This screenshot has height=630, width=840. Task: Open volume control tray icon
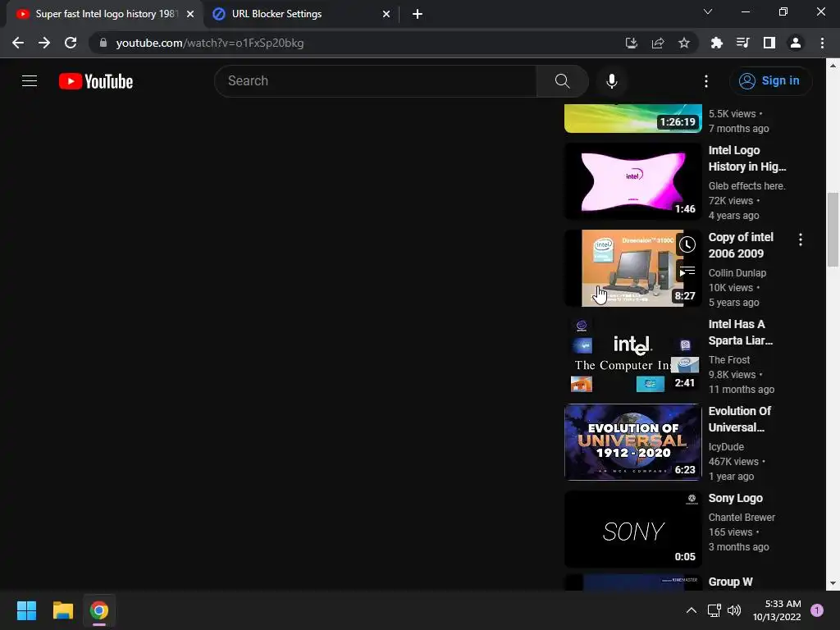734,610
